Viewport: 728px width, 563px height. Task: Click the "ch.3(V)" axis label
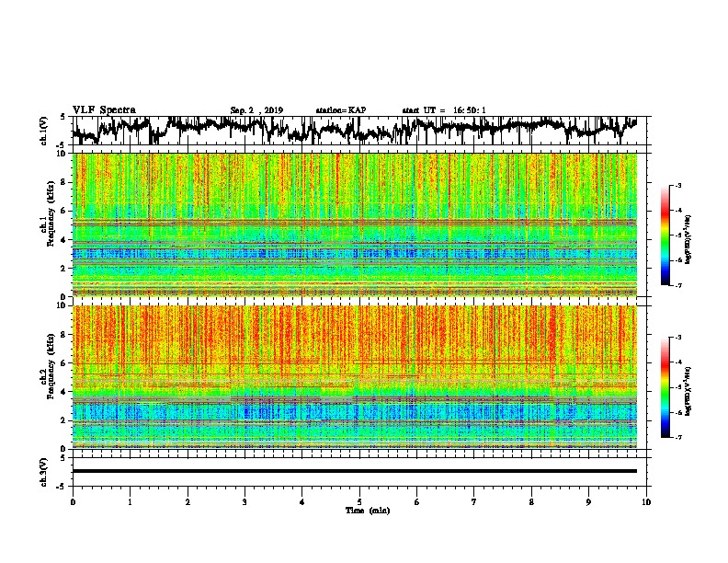pyautogui.click(x=44, y=472)
